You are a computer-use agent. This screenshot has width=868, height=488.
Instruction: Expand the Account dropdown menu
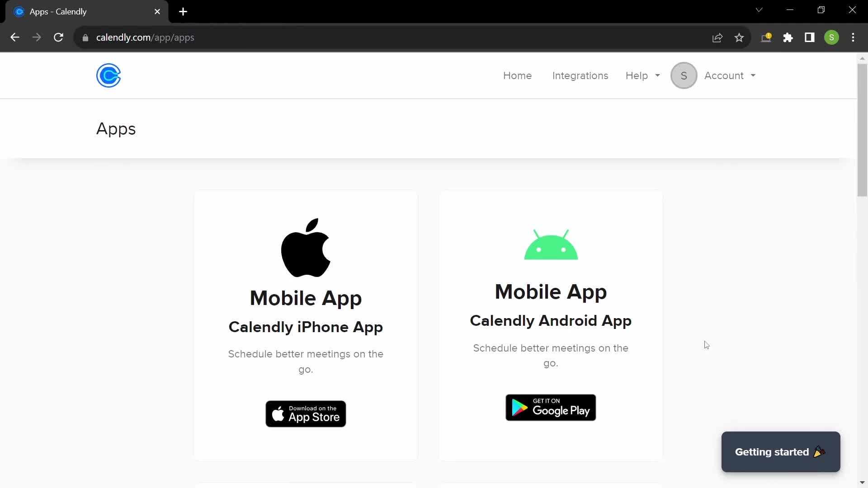(729, 75)
